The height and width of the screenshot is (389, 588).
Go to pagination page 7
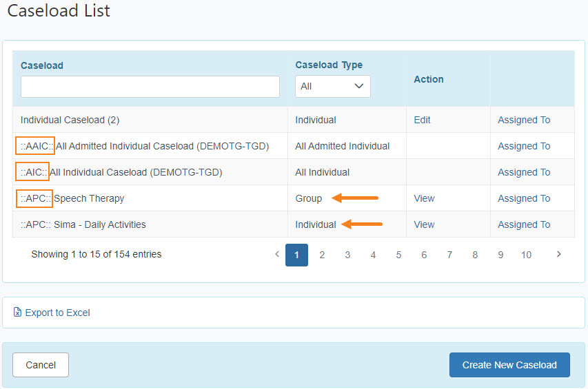click(449, 255)
